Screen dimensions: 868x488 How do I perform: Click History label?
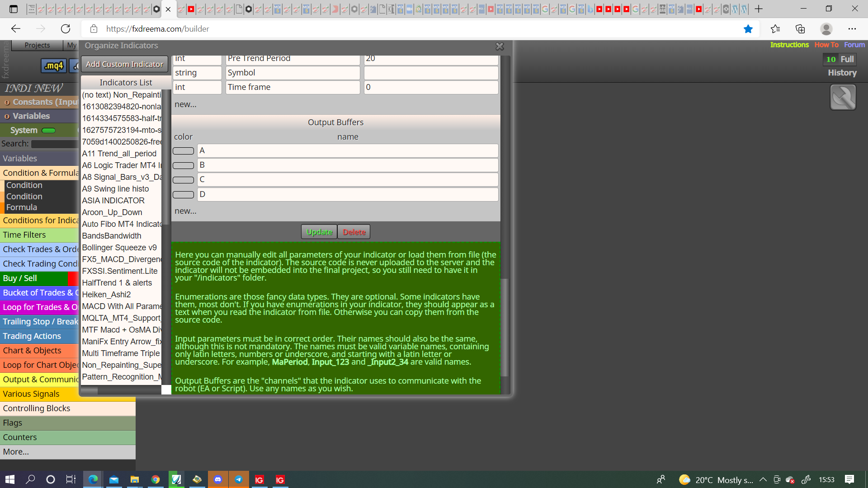[x=842, y=73]
